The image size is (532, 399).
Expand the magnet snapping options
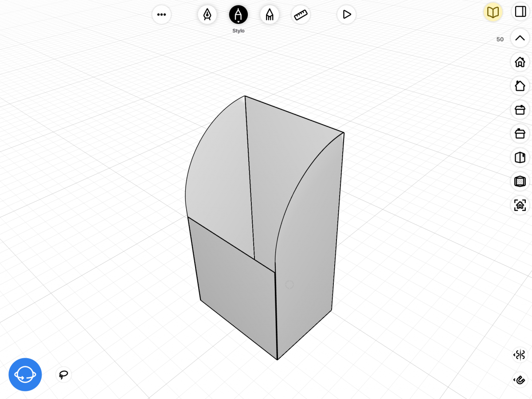click(x=520, y=380)
